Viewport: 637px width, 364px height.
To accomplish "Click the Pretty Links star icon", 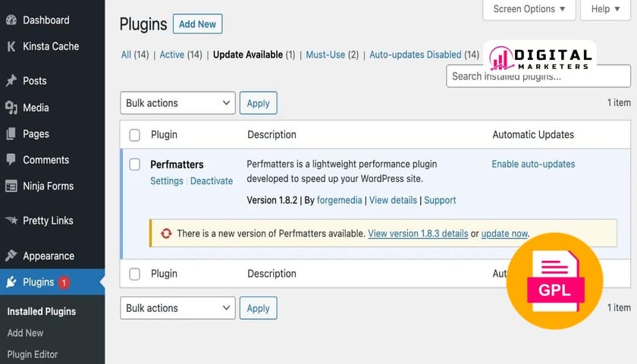I will (x=11, y=221).
